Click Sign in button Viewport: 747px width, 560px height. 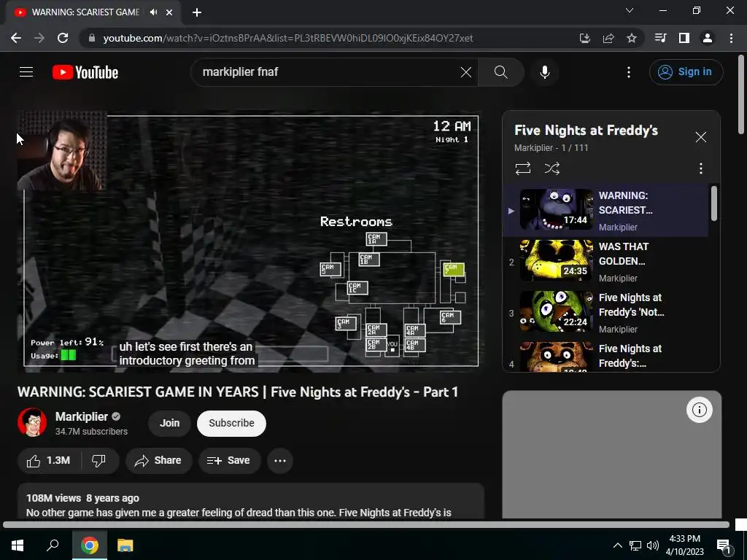686,72
